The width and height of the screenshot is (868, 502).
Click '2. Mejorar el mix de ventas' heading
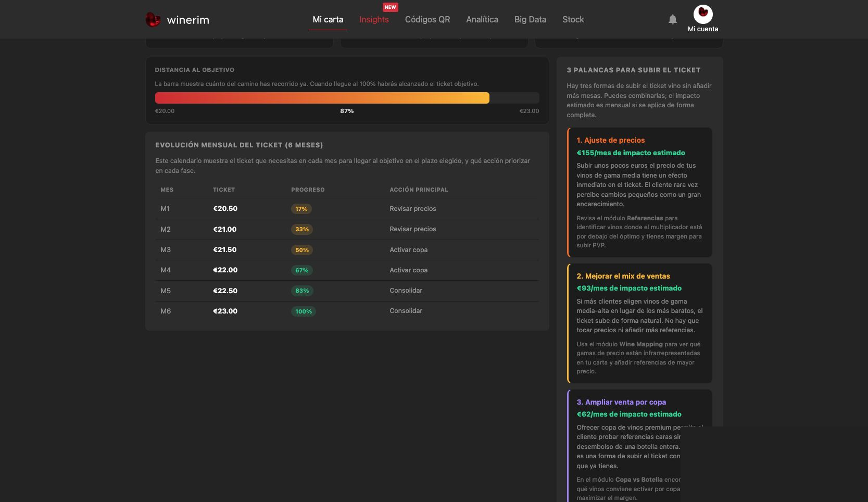[623, 276]
